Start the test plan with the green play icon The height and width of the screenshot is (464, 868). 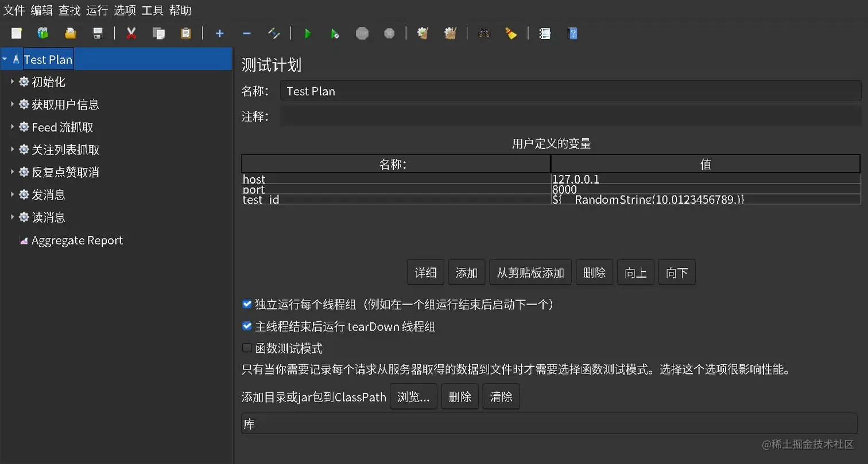308,33
